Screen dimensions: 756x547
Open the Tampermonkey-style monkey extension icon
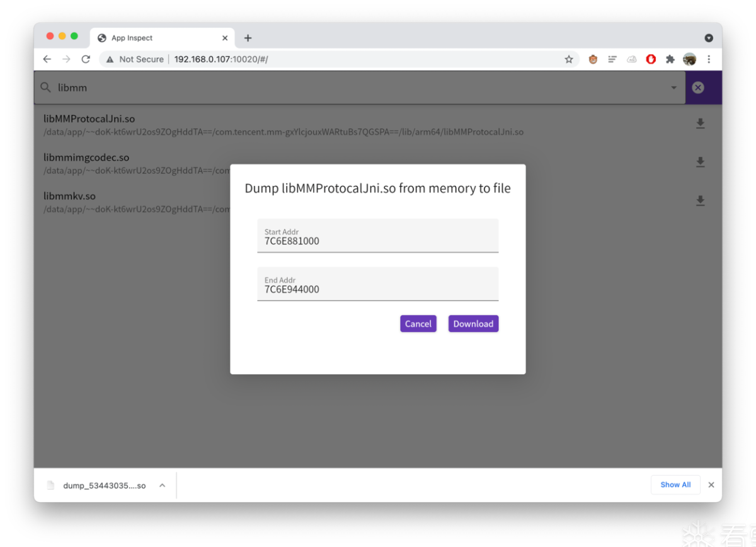click(x=593, y=59)
